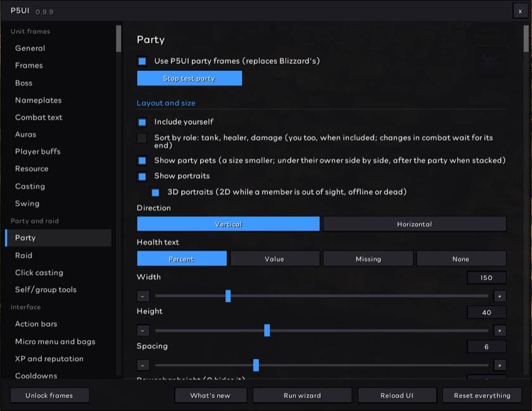This screenshot has height=411, width=532.
Task: Click Stop test party button
Action: click(x=189, y=79)
